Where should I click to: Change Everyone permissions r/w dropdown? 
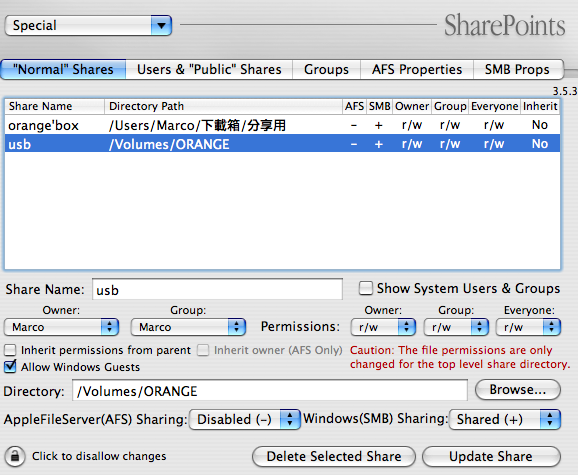click(x=528, y=327)
